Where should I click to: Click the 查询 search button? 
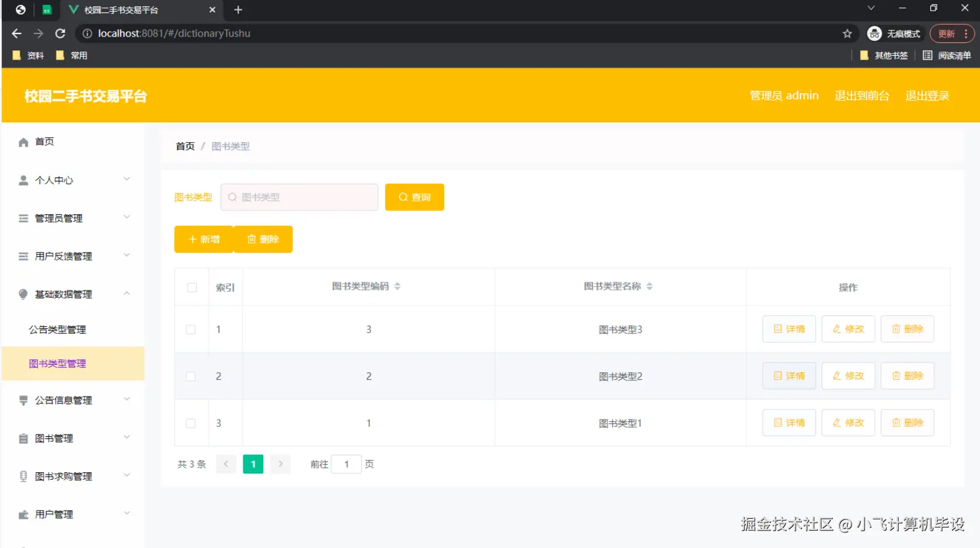point(414,197)
